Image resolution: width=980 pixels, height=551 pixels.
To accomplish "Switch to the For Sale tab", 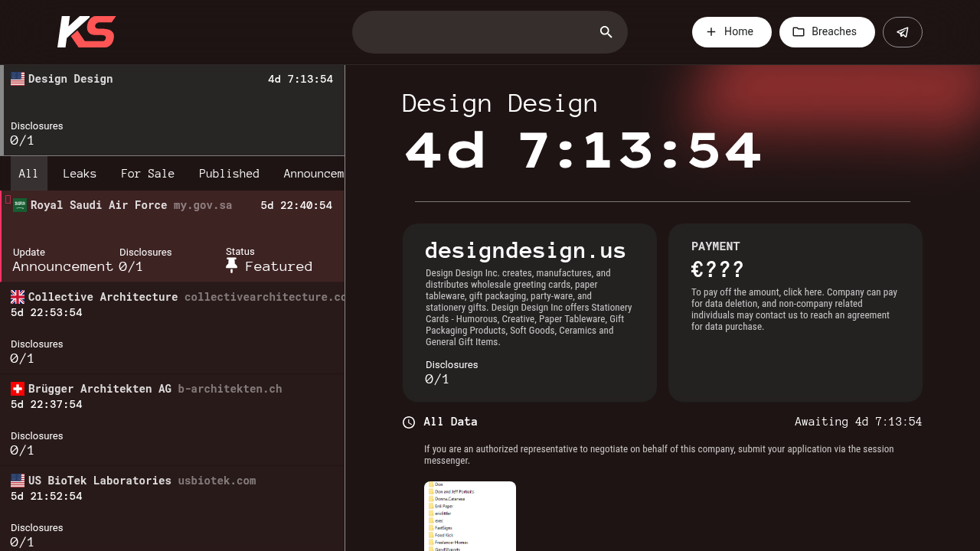I will (x=148, y=174).
